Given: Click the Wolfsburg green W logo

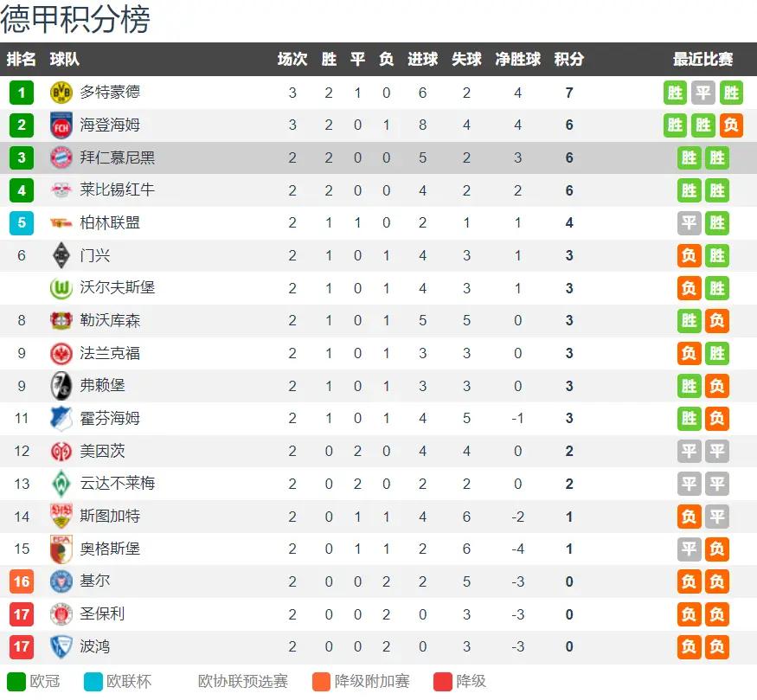Looking at the screenshot, I should pos(61,288).
